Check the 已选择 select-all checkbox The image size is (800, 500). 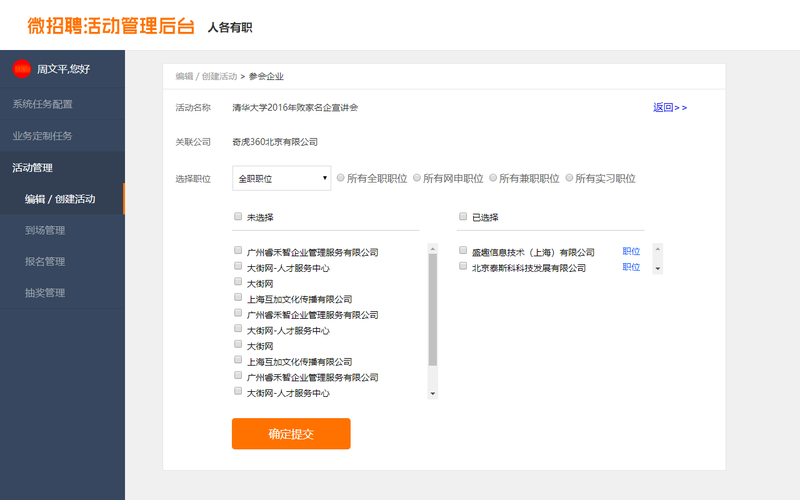pyautogui.click(x=463, y=216)
